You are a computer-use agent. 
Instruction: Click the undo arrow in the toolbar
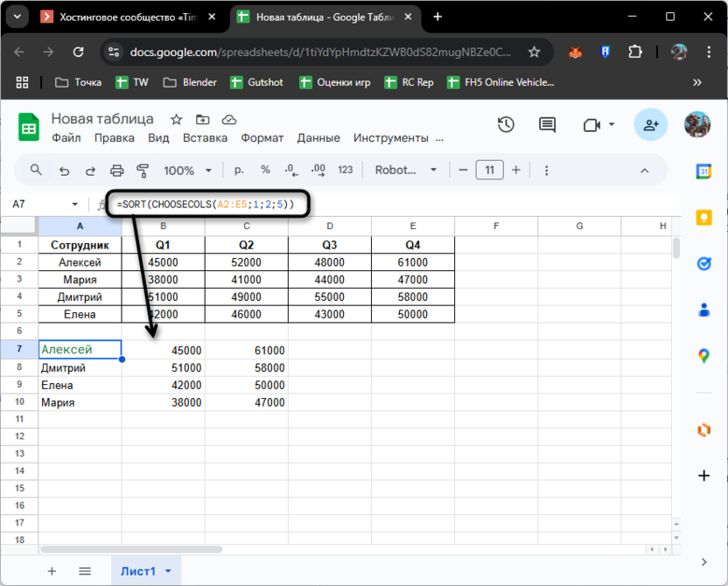64,171
